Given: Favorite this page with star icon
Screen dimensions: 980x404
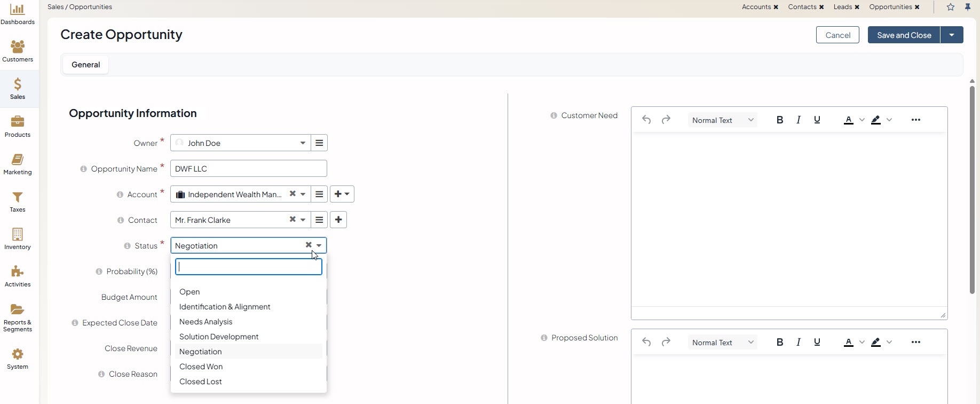Looking at the screenshot, I should coord(951,7).
